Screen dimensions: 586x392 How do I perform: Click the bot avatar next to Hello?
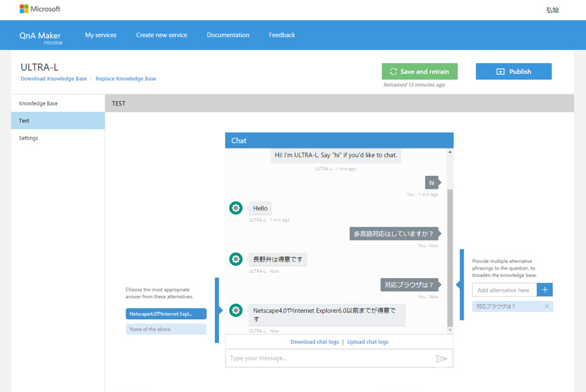click(236, 208)
